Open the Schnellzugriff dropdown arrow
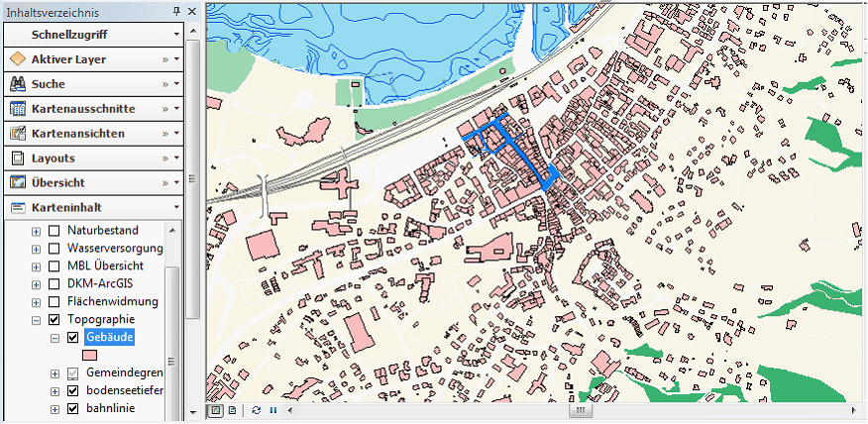Screen dimensions: 868x424 176,35
